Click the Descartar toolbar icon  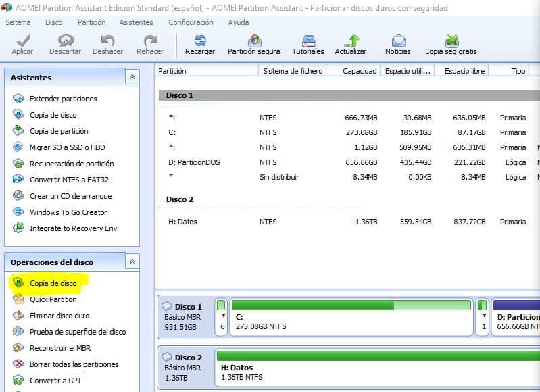click(x=66, y=41)
